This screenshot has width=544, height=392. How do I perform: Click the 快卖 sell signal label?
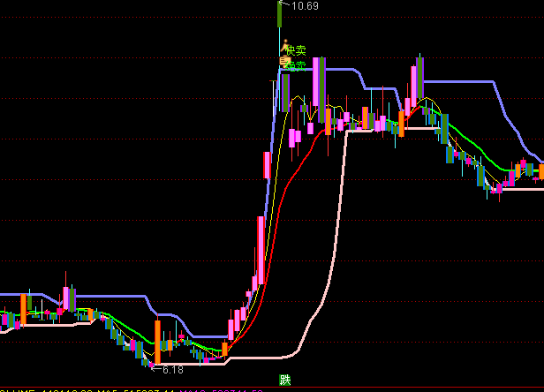click(296, 50)
